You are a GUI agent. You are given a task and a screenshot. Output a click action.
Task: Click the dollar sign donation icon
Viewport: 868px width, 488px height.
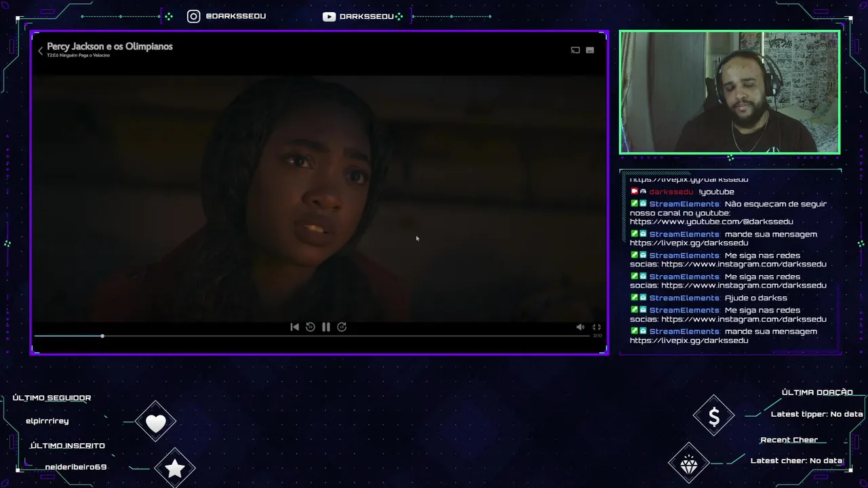click(714, 416)
